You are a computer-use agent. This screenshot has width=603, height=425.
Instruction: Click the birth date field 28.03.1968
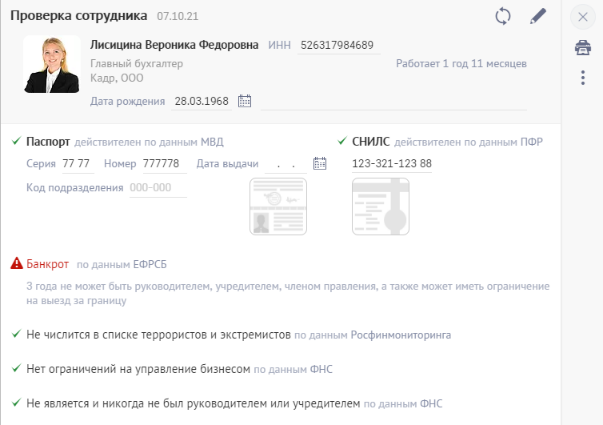[x=202, y=102]
